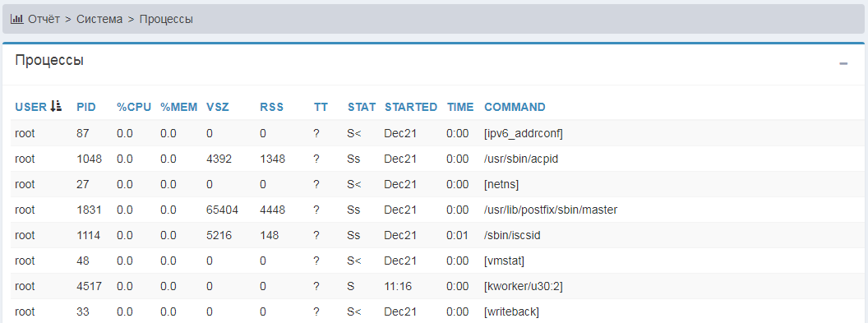Click the [kworker/u30:2] command cell
Screen dimensions: 868x323
point(524,286)
